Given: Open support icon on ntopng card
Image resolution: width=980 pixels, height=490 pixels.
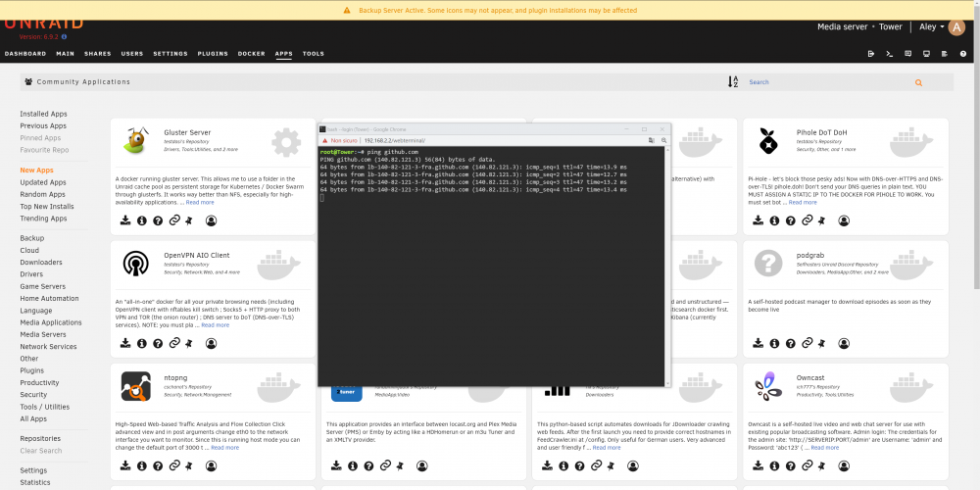Looking at the screenshot, I should (x=158, y=465).
